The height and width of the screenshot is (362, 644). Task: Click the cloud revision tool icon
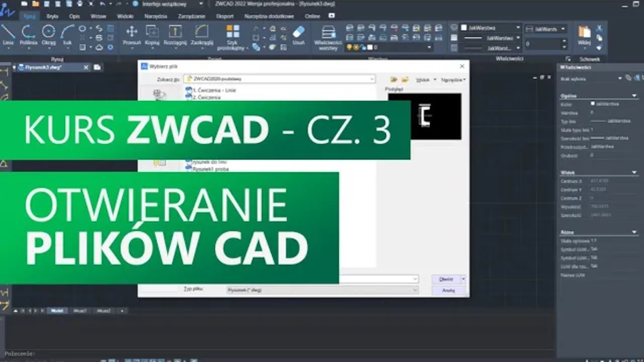point(99,47)
